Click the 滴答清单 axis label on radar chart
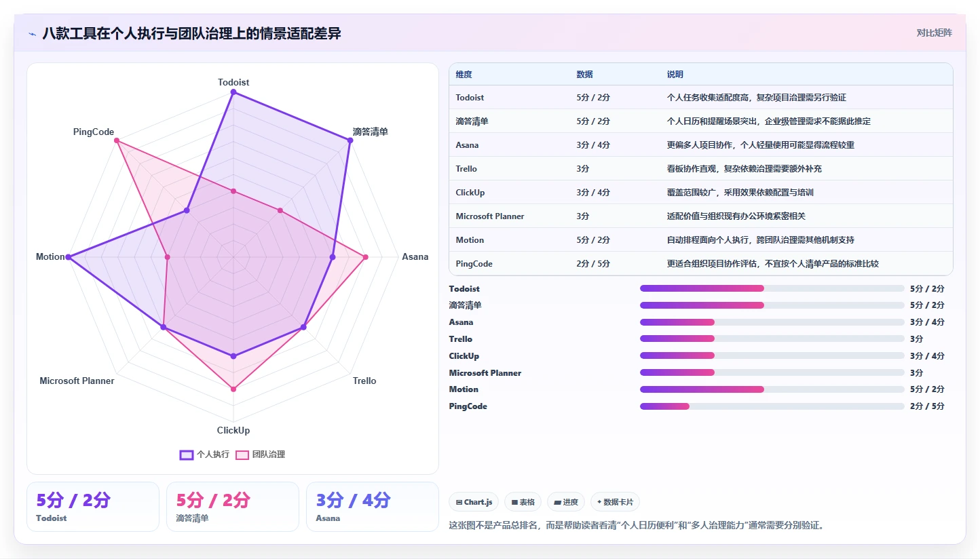Screen dimensions: 980x559 (x=371, y=132)
